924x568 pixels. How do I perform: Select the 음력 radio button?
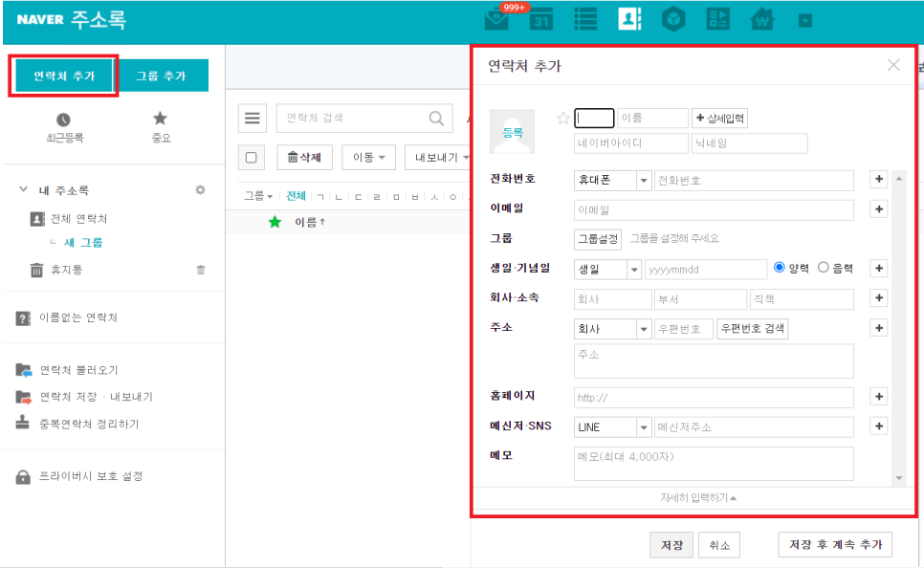click(x=824, y=268)
